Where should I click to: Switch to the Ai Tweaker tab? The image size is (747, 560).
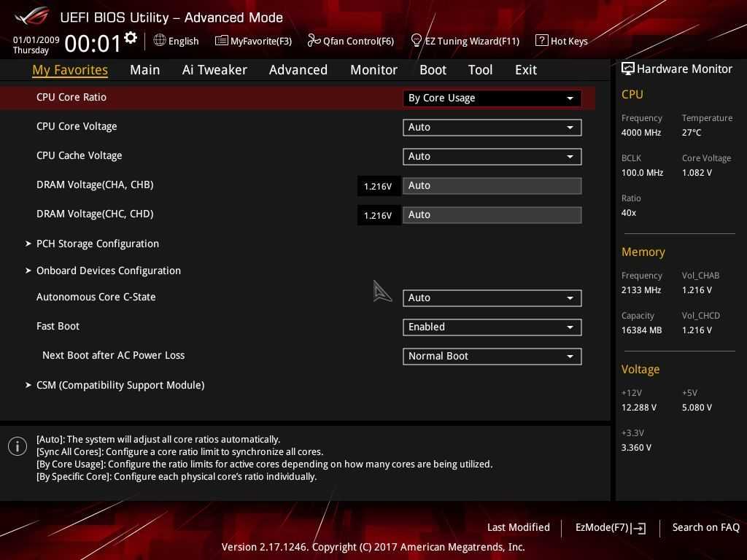(x=214, y=70)
